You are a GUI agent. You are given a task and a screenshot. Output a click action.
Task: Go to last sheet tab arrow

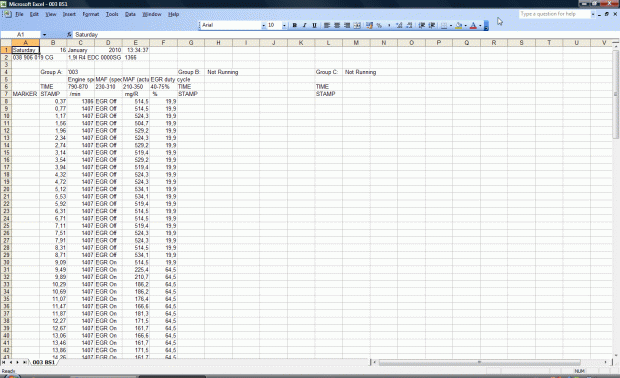click(x=25, y=362)
